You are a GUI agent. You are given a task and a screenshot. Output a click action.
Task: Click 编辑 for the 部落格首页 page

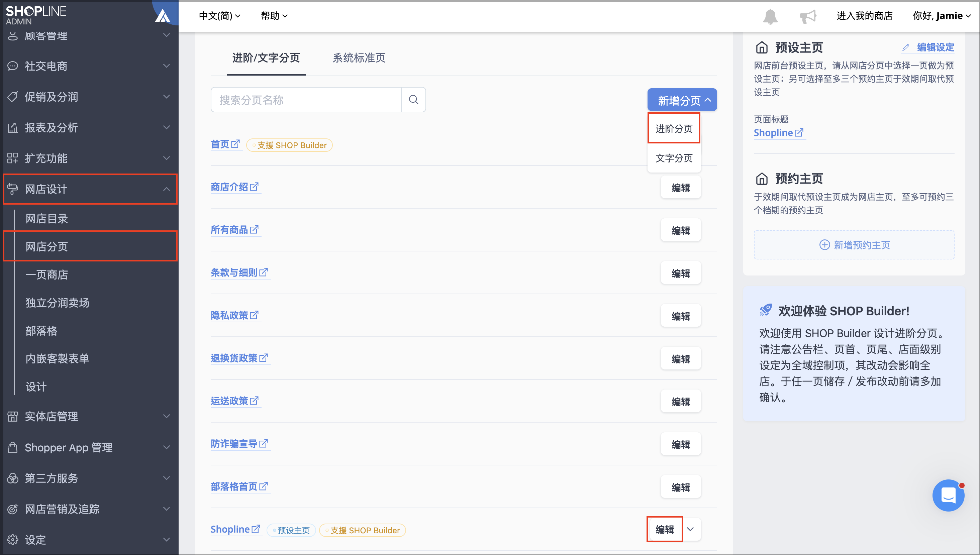pyautogui.click(x=681, y=487)
